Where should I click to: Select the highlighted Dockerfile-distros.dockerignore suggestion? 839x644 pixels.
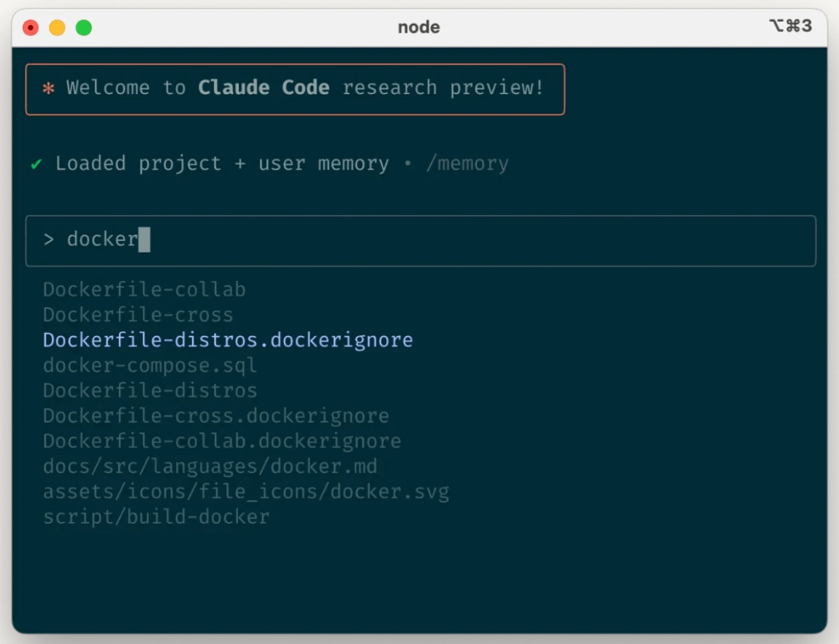(x=229, y=340)
